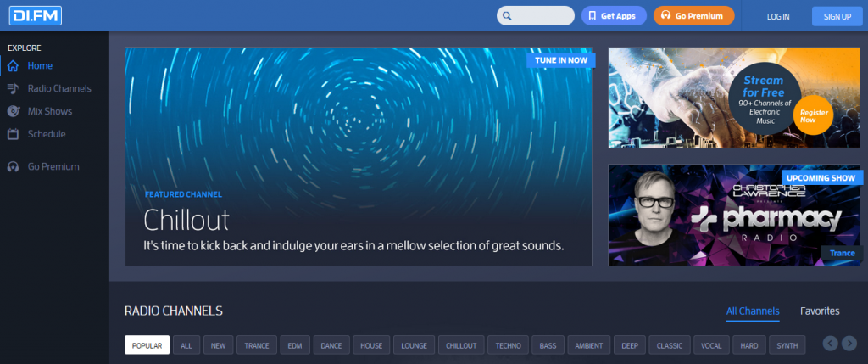Select DANCE channel filter

click(x=331, y=345)
